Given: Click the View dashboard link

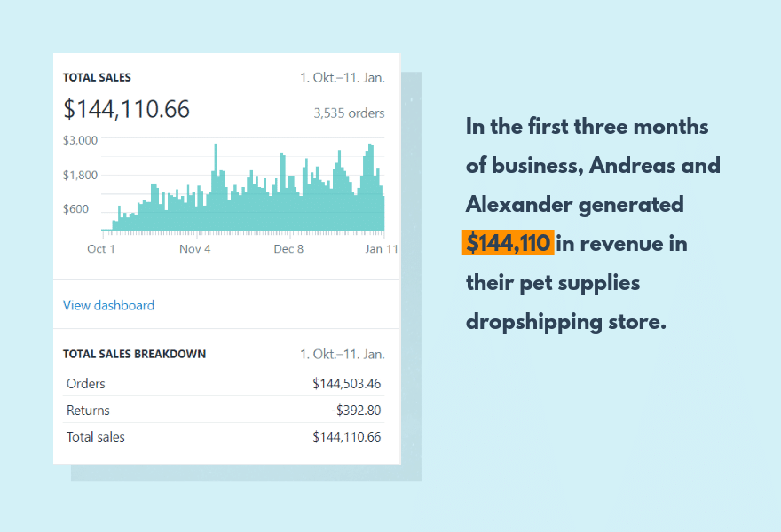Looking at the screenshot, I should 107,305.
